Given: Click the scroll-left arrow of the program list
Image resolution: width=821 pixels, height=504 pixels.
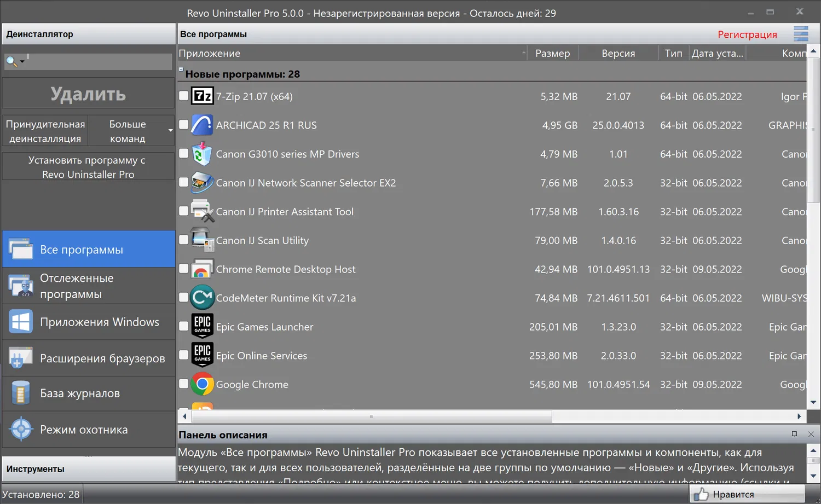Looking at the screenshot, I should pos(184,416).
